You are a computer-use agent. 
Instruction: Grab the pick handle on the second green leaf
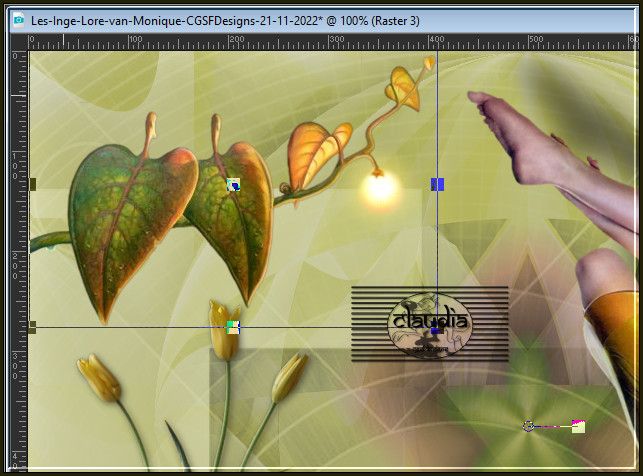pos(233,184)
